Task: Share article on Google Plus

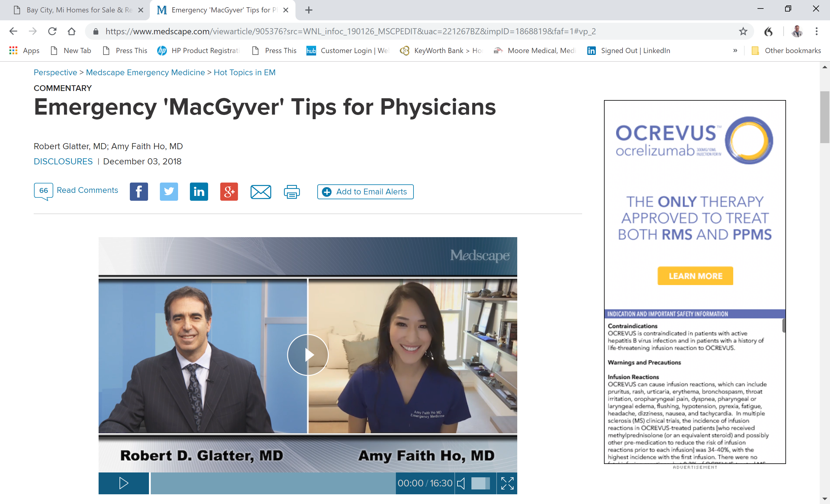Action: tap(229, 192)
